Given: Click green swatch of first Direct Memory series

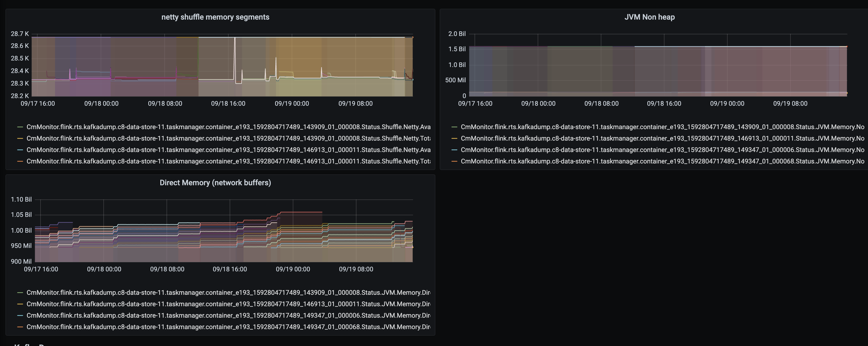Looking at the screenshot, I should pyautogui.click(x=20, y=293).
